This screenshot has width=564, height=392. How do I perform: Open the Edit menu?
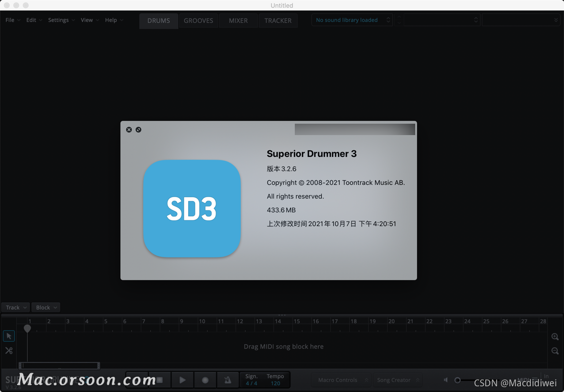click(x=34, y=20)
